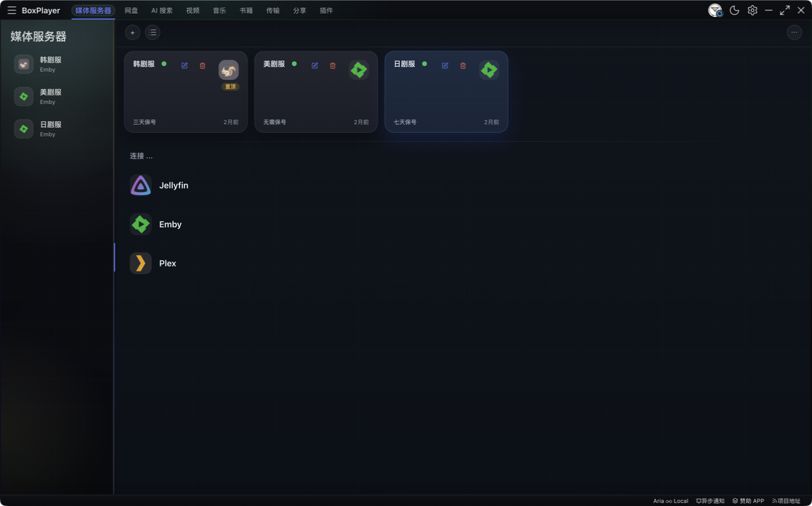The width and height of the screenshot is (812, 506).
Task: Enter fullscreen with the expand arrows icon
Action: click(x=785, y=11)
